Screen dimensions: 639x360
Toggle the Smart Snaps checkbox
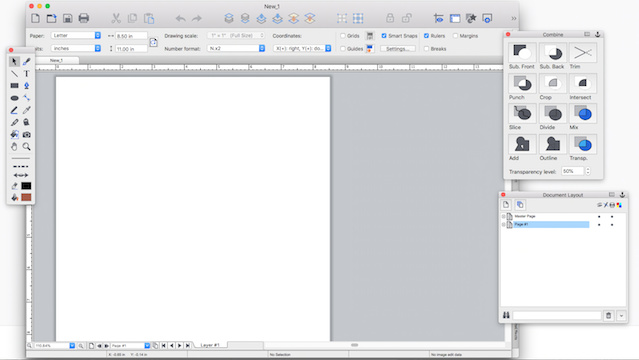[x=384, y=36]
